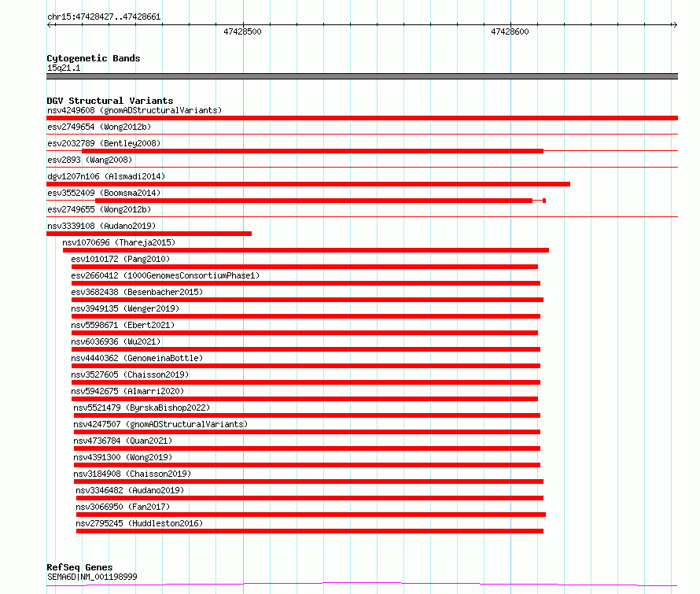This screenshot has width=700, height=594.
Task: Click the left arrow end of the ruler
Action: (x=50, y=25)
